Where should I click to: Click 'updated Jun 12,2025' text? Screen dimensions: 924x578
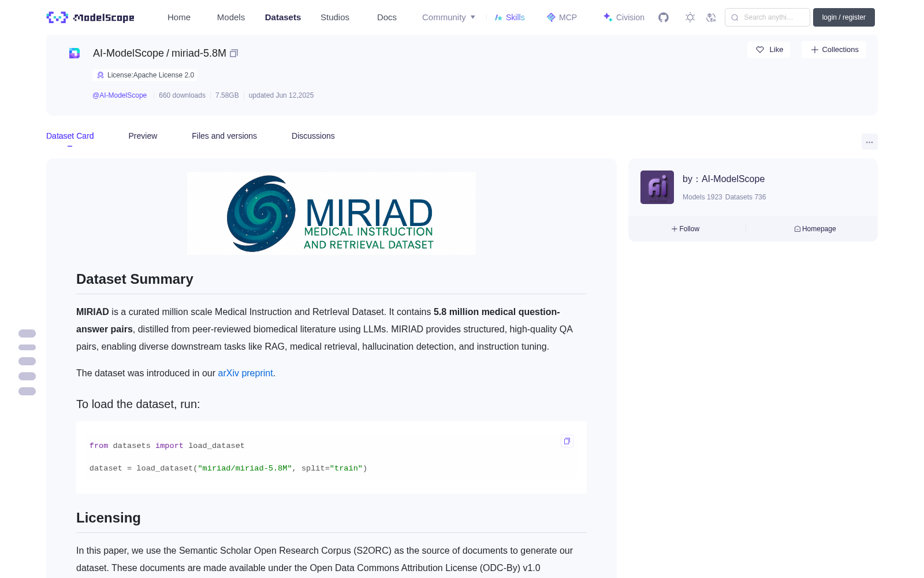tap(281, 95)
